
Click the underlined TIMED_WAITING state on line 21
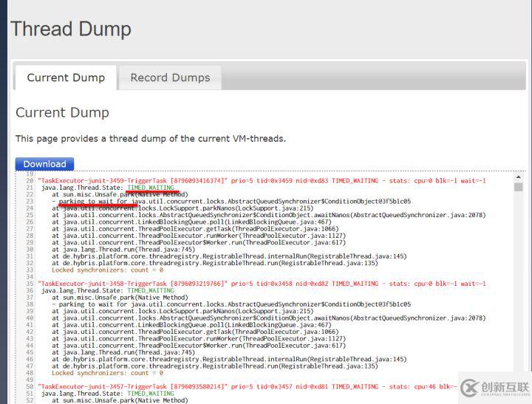click(x=151, y=188)
